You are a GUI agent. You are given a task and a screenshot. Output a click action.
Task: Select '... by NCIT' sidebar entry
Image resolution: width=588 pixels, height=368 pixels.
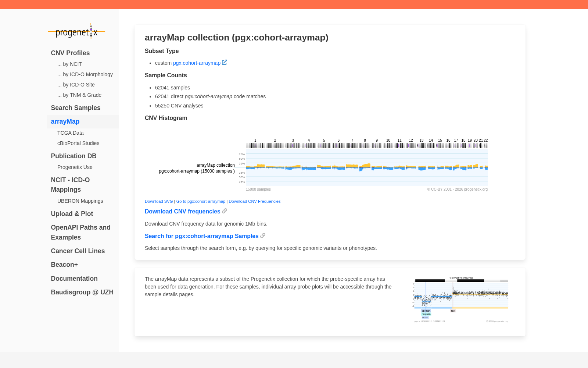coord(69,64)
